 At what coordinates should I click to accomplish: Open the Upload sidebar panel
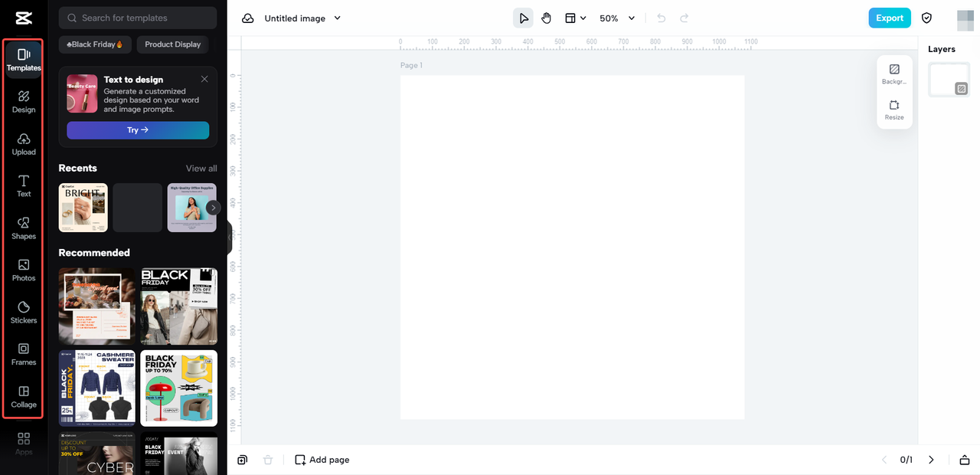24,144
